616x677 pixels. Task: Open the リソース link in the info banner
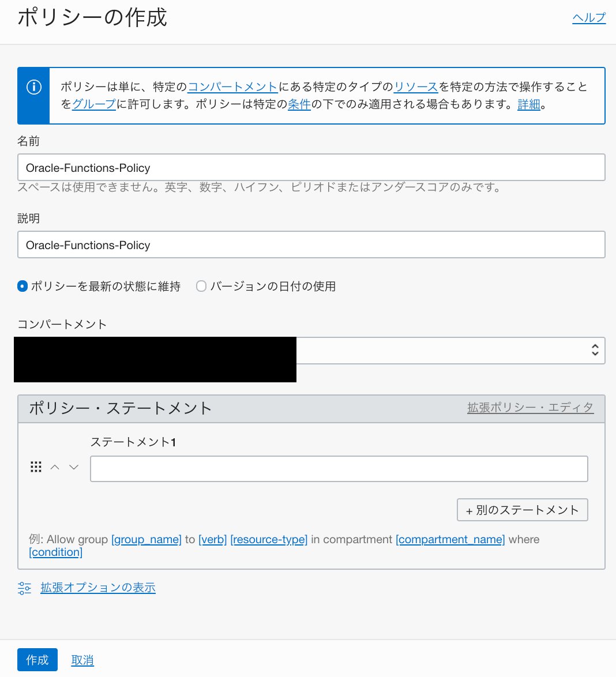(416, 86)
